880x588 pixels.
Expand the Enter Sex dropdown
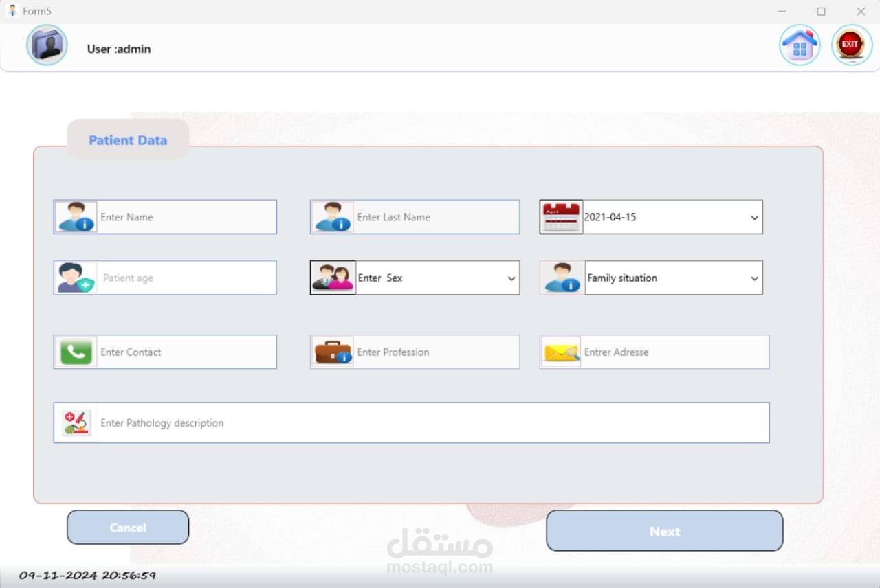(x=511, y=278)
